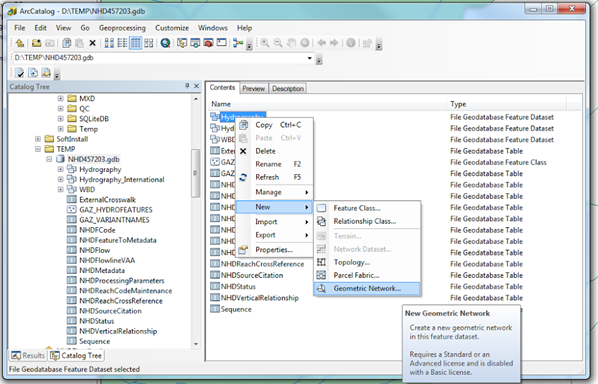This screenshot has width=598, height=384.
Task: Switch to the Results bottom tab
Action: pyautogui.click(x=28, y=355)
